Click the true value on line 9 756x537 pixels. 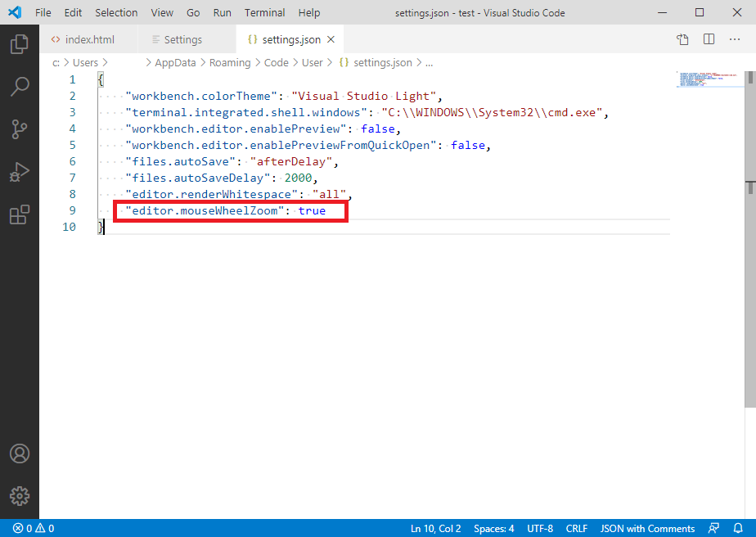312,211
